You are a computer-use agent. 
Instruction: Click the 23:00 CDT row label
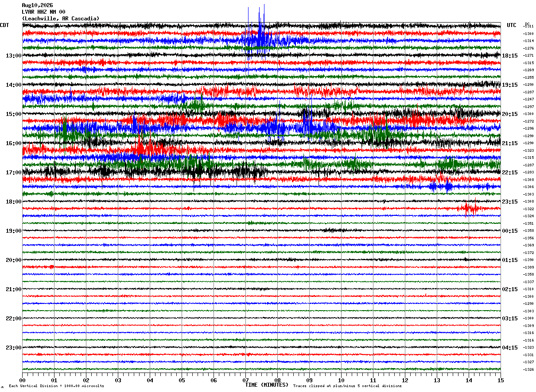click(13, 348)
